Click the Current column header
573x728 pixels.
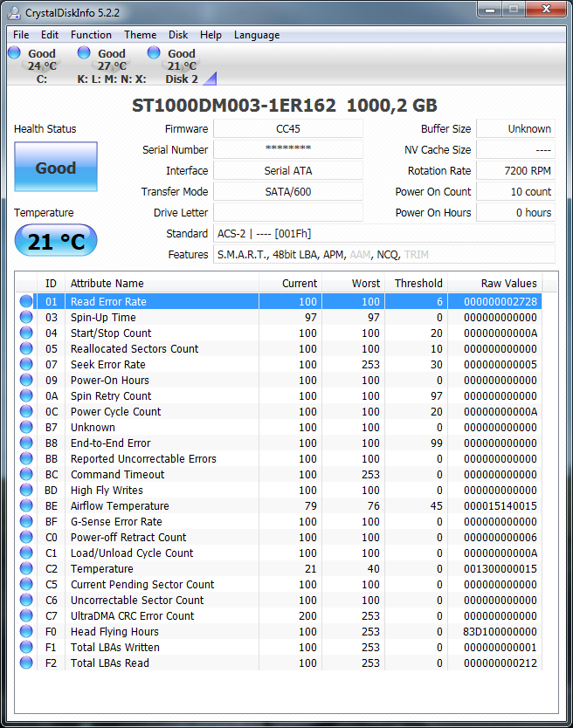coord(291,283)
